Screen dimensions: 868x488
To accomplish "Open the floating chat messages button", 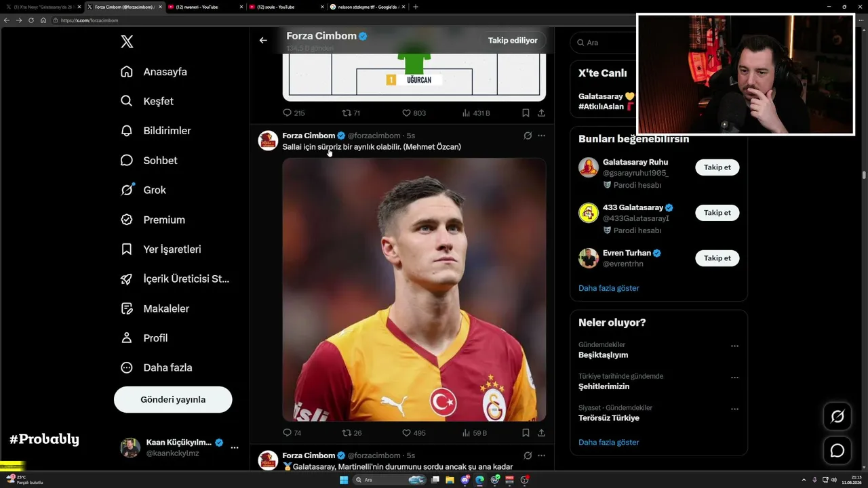I will coord(837,451).
